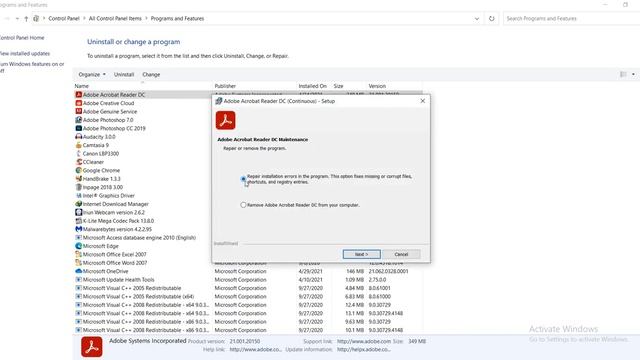Select CCleaner icon in program list

[x=79, y=162]
